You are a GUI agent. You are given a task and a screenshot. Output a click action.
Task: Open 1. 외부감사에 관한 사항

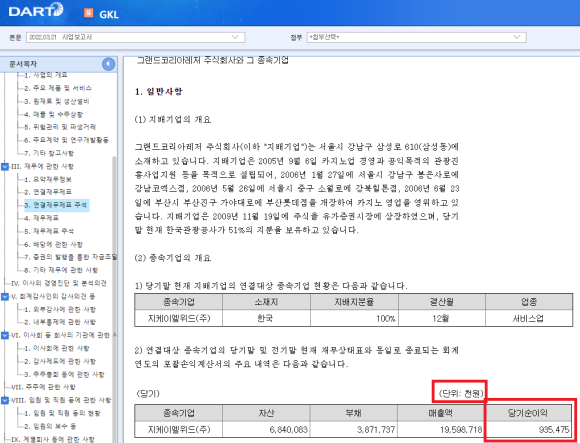pyautogui.click(x=60, y=310)
